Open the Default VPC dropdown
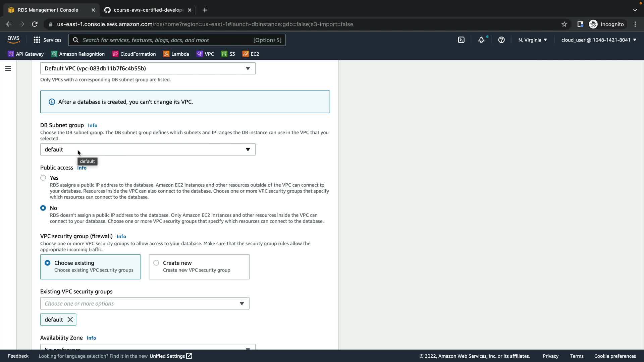 coord(148,68)
